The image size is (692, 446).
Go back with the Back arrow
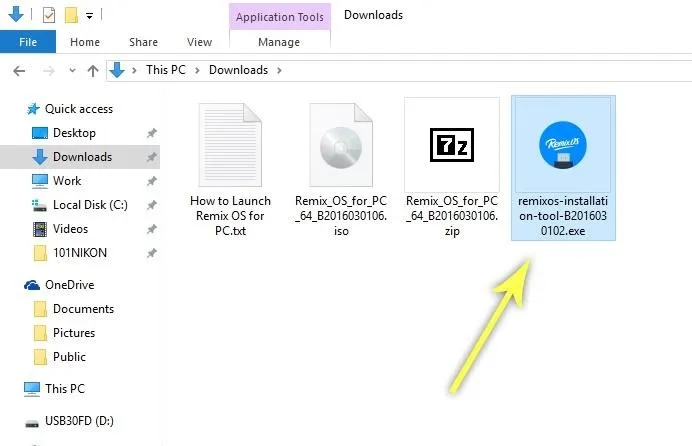tap(19, 71)
